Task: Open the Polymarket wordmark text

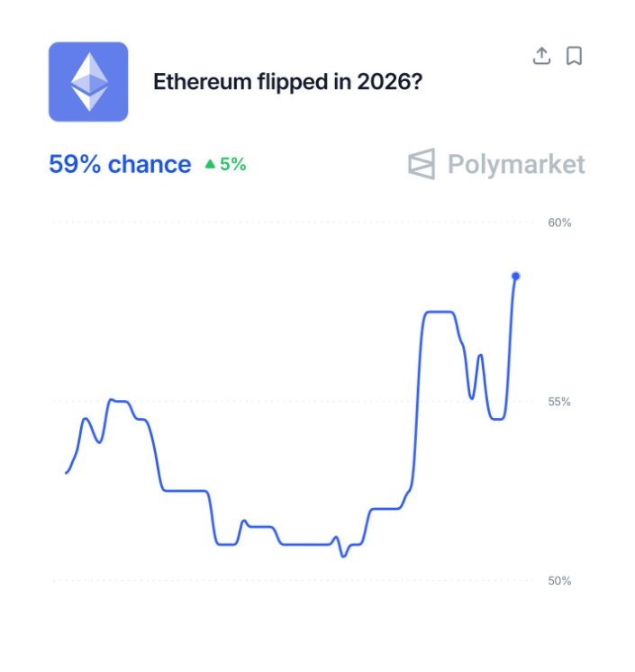Action: pyautogui.click(x=516, y=165)
